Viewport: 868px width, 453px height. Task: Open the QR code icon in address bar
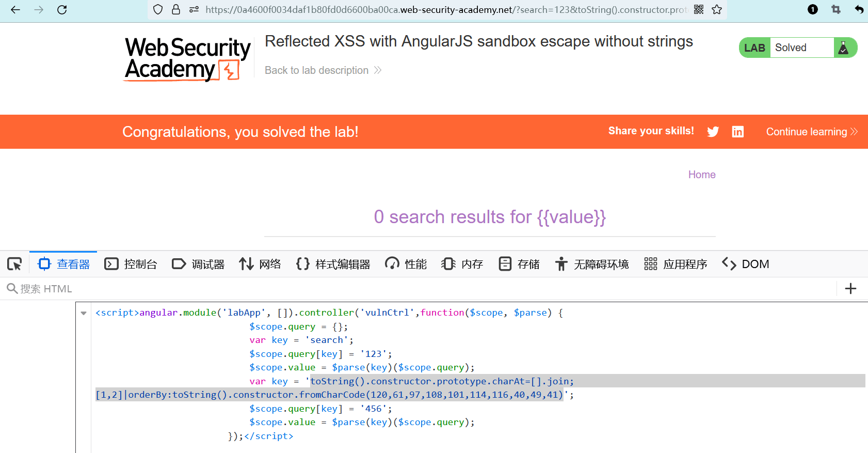[699, 10]
